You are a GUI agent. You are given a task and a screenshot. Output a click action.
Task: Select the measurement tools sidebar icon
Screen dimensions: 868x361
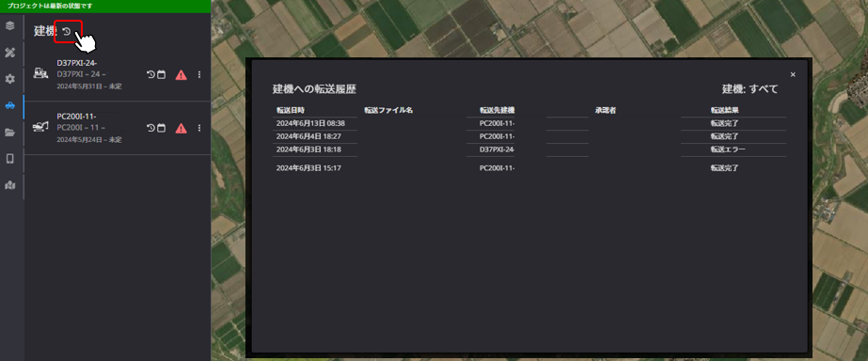pyautogui.click(x=10, y=53)
